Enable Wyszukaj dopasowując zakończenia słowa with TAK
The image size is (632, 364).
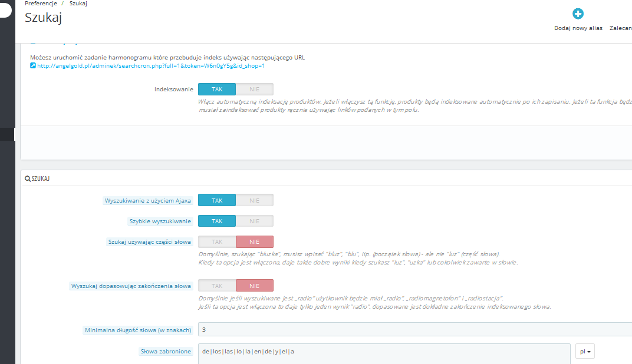pos(217,286)
